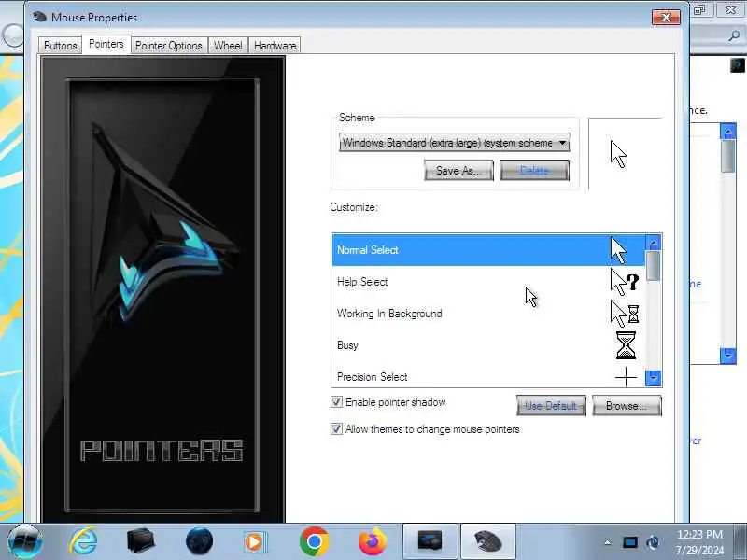Close the Mouse Properties dialog
Screen dimensions: 747x560
click(x=666, y=18)
